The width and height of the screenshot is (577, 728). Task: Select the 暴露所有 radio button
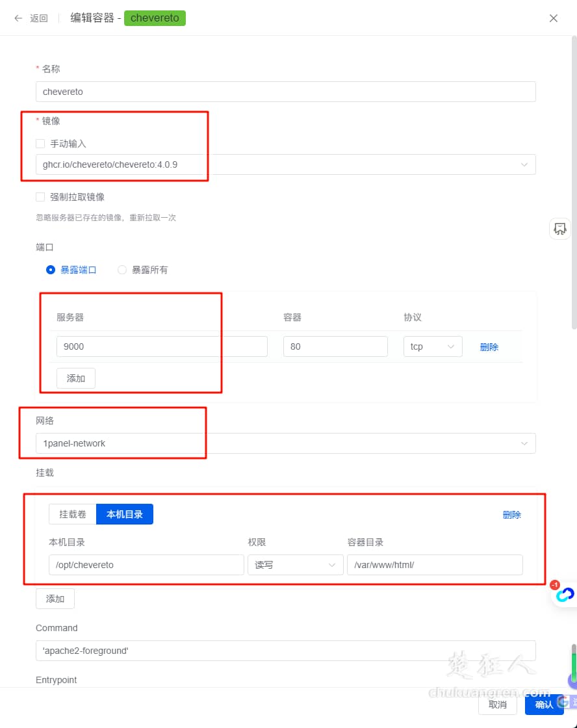[122, 269]
